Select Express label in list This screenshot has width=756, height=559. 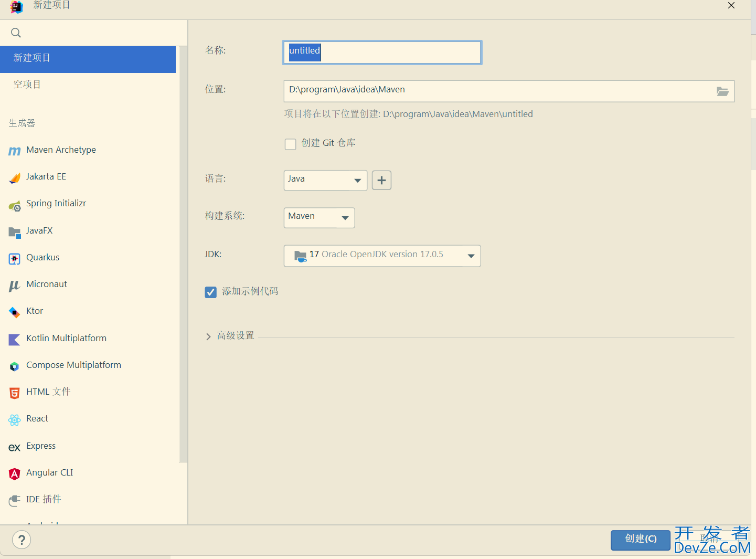coord(41,446)
